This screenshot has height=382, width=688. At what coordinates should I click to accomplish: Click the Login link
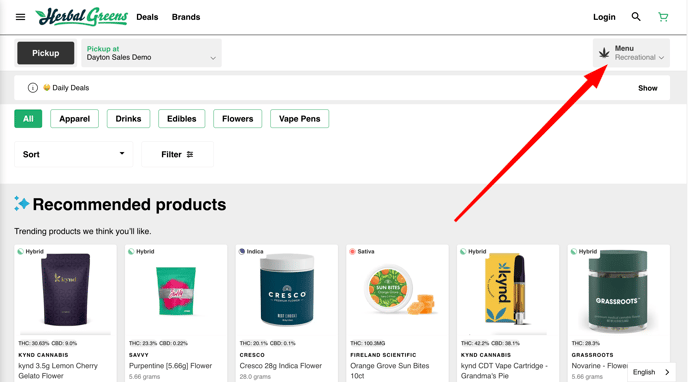pos(604,17)
